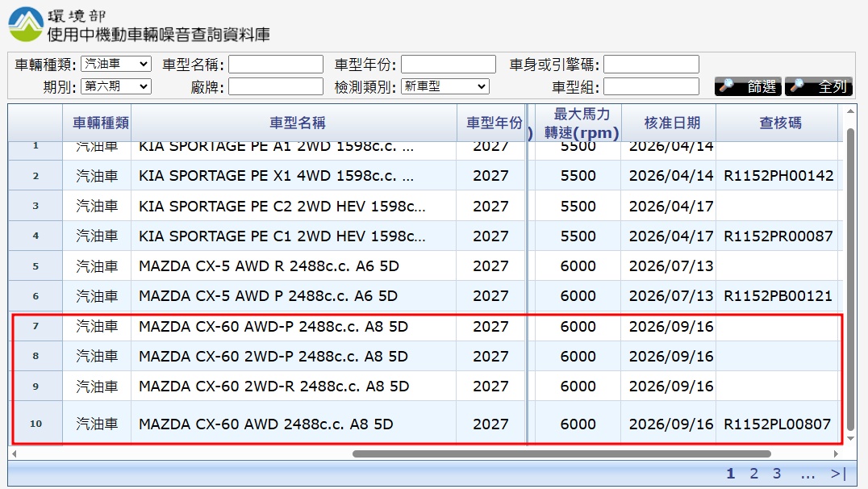Click 5500 rpm value in row 3

(x=578, y=206)
